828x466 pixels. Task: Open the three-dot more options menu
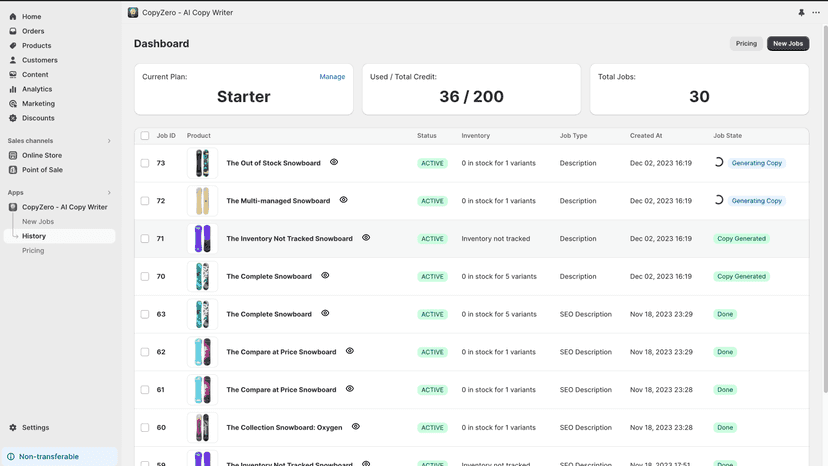816,13
